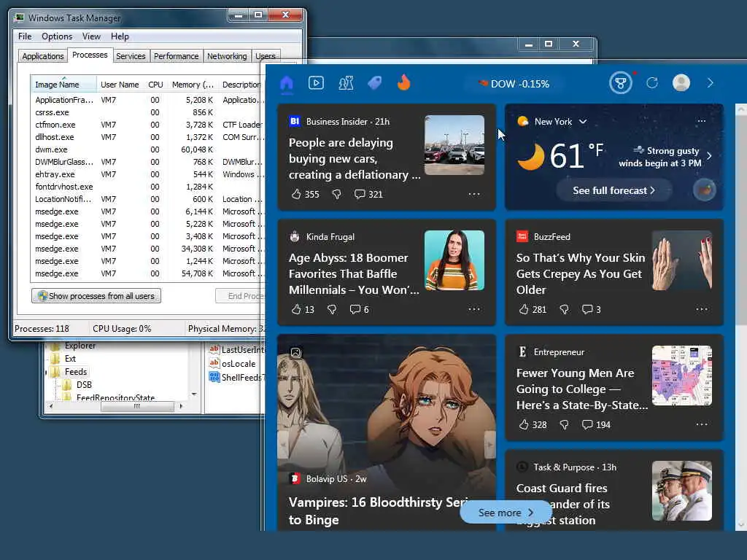Open the Games chess piece icon
The image size is (747, 560).
tap(346, 83)
